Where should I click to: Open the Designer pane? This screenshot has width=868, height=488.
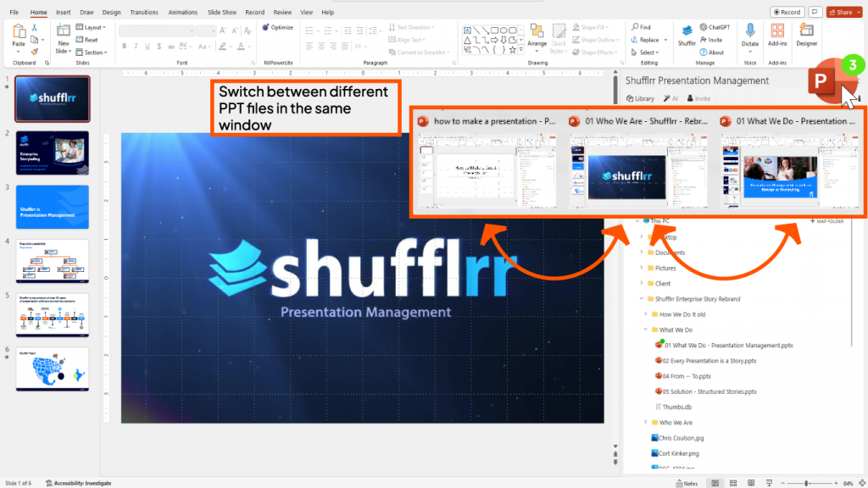coord(807,34)
